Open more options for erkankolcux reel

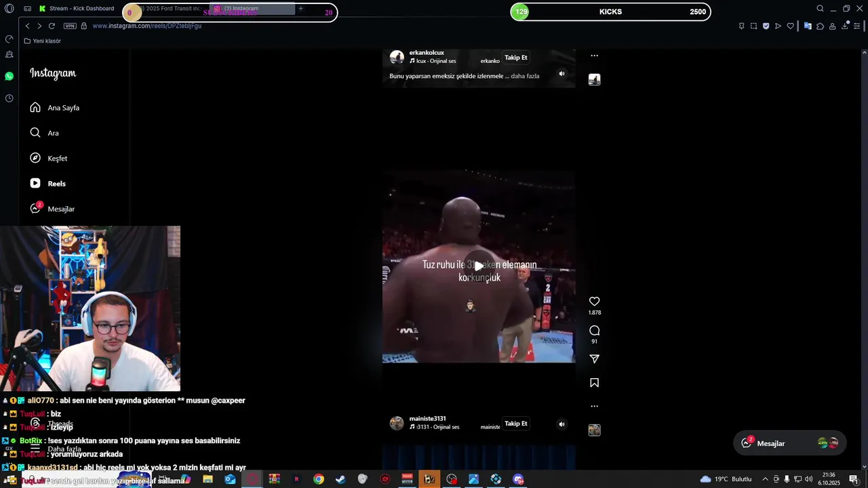pyautogui.click(x=594, y=56)
